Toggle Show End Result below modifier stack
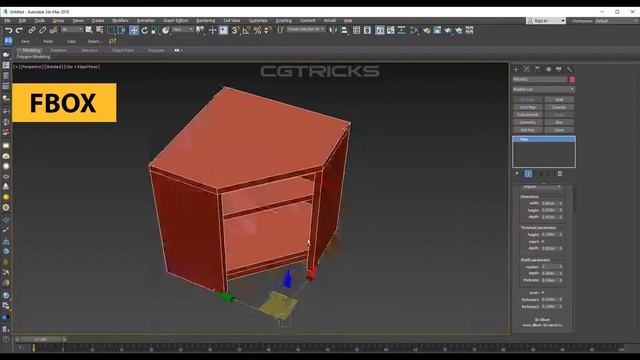This screenshot has width=640, height=360. pyautogui.click(x=528, y=174)
